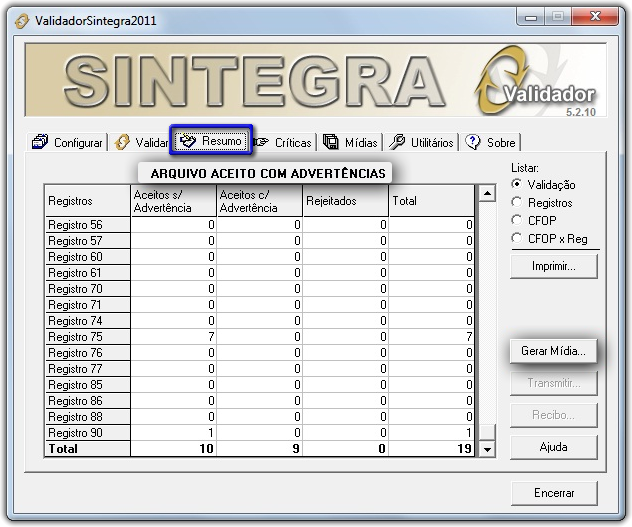
Task: Select the Registro 74 row label
Action: 87,321
